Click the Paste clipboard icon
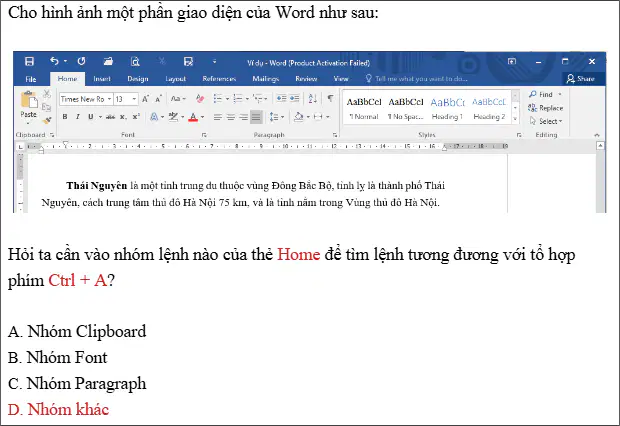620x426 pixels. 28,99
